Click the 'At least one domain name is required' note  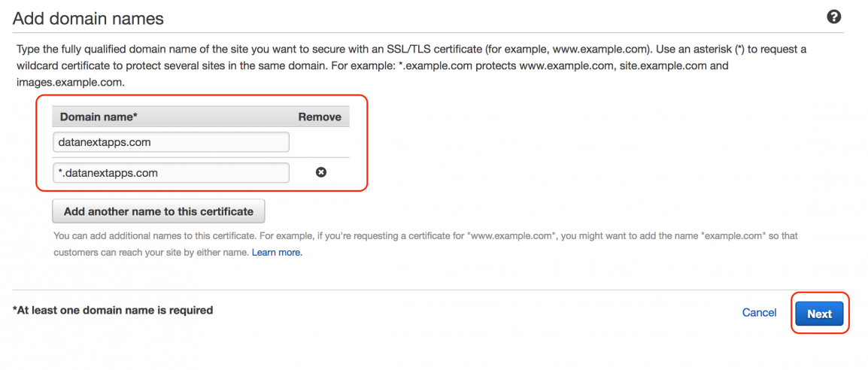point(112,311)
